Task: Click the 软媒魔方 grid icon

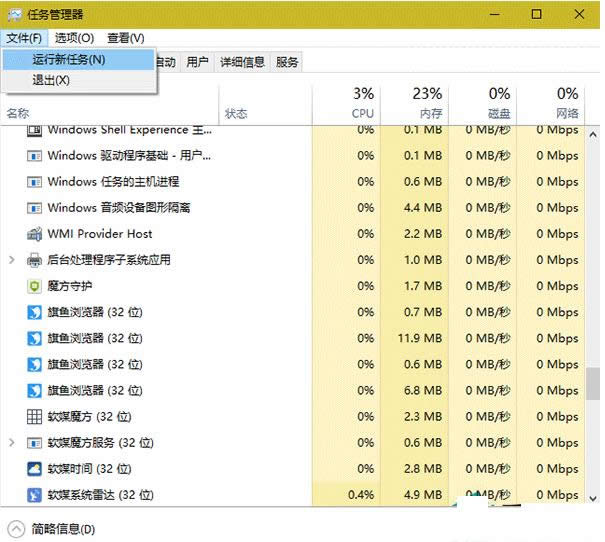Action: pos(34,417)
